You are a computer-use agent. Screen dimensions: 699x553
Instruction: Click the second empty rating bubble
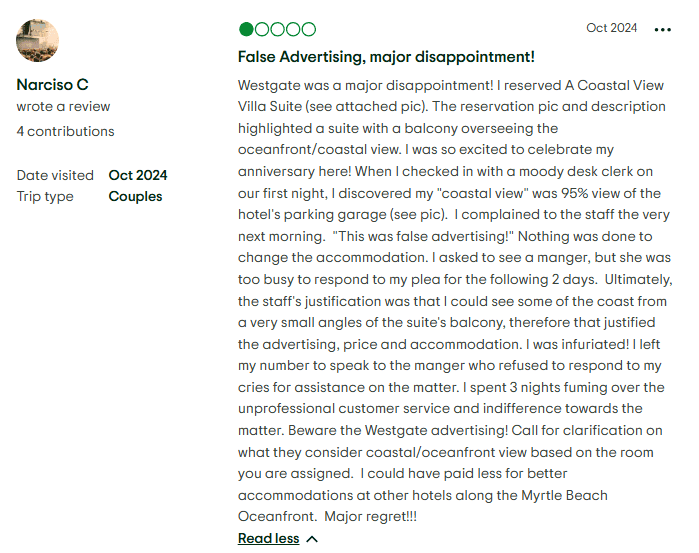pyautogui.click(x=262, y=29)
